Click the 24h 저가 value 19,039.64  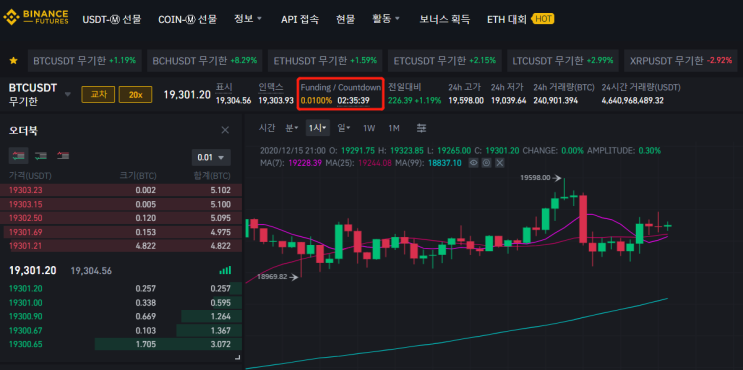[508, 100]
